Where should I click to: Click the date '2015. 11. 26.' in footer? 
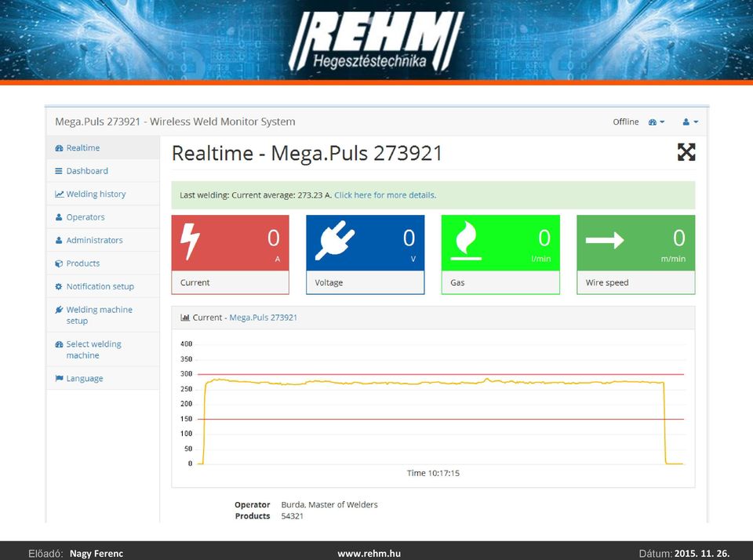click(701, 553)
